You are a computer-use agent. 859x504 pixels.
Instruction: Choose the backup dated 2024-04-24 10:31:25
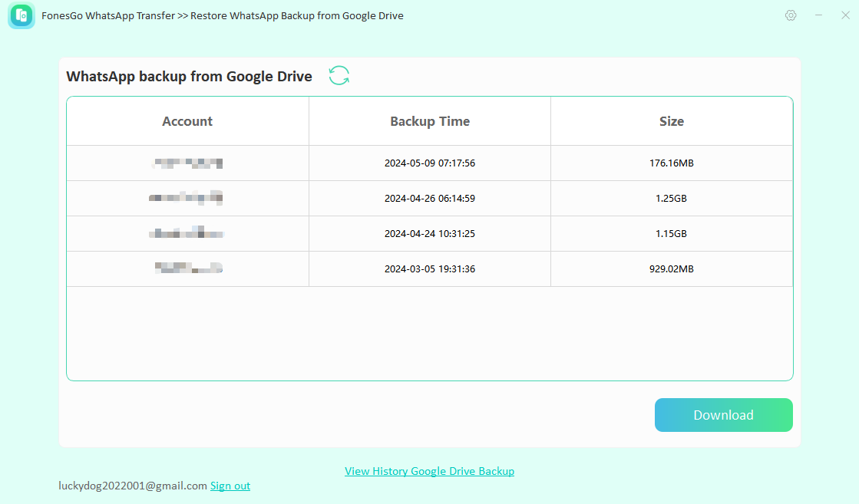430,234
